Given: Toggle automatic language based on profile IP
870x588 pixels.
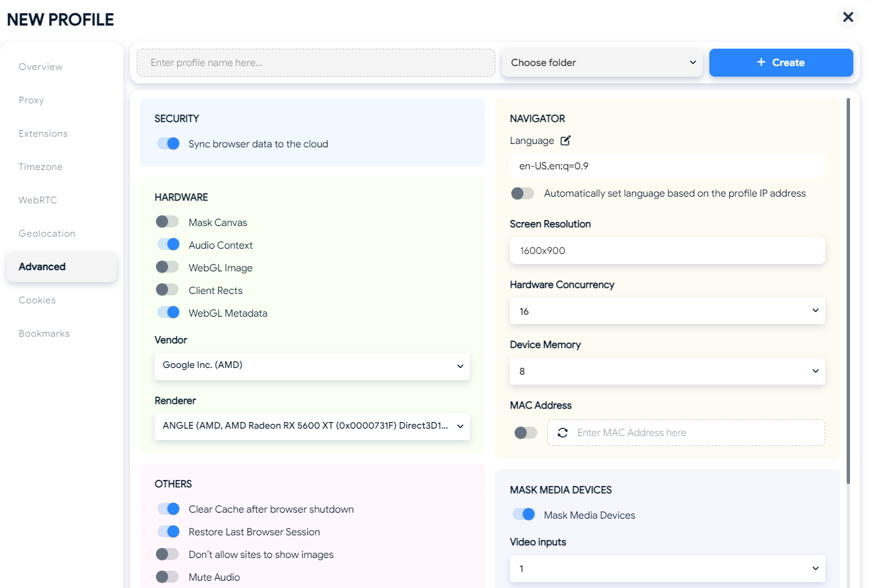Looking at the screenshot, I should pos(523,193).
